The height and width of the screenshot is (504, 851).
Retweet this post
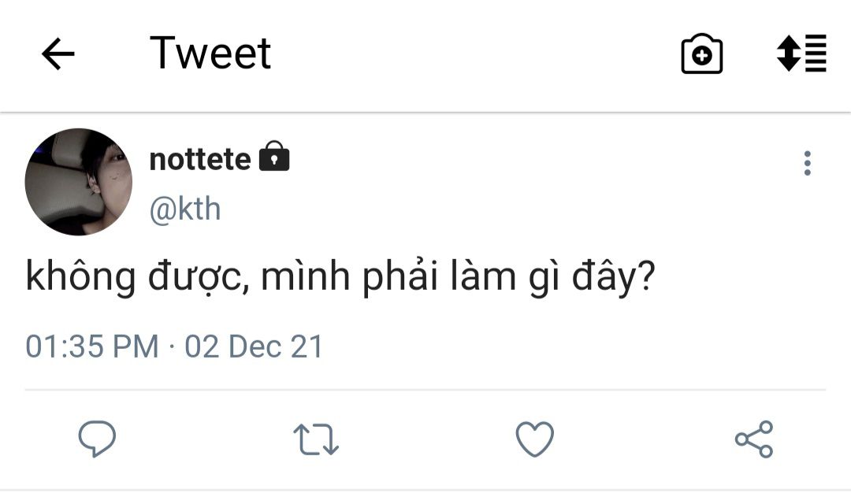[x=315, y=439]
